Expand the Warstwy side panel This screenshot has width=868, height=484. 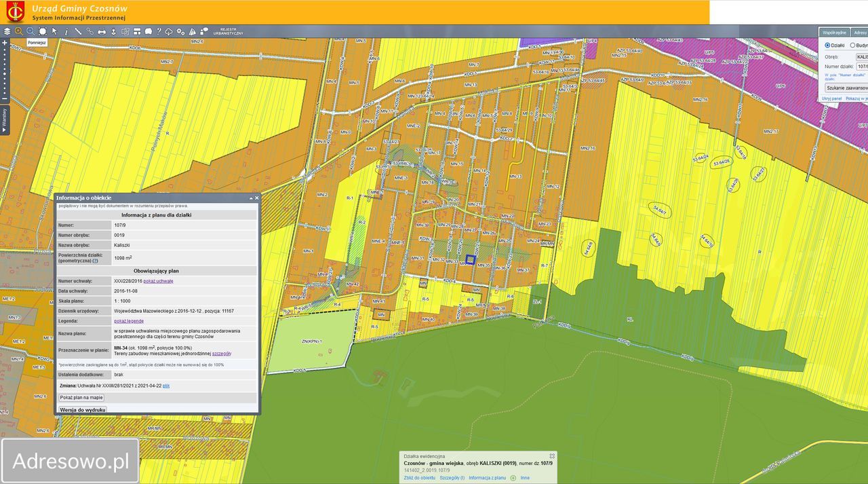[4, 119]
